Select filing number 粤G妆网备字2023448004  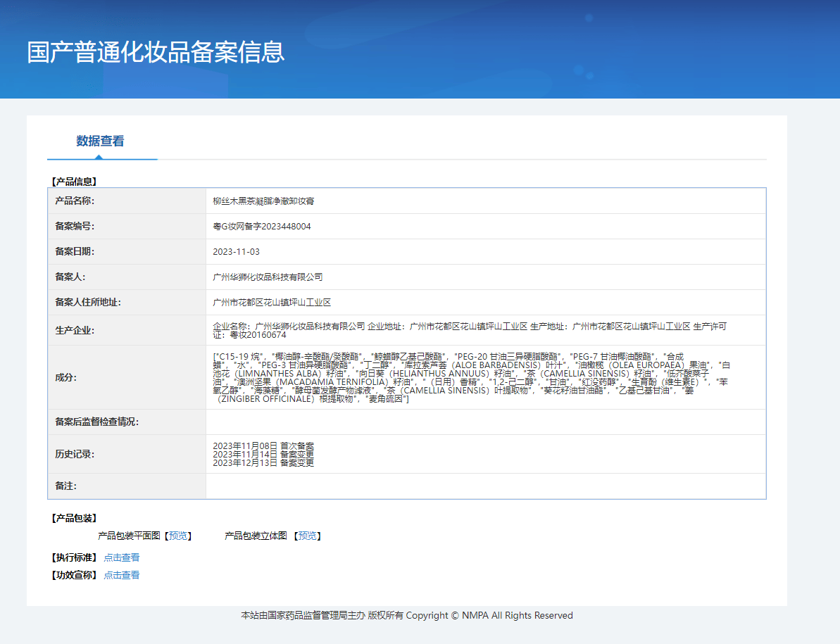261,227
